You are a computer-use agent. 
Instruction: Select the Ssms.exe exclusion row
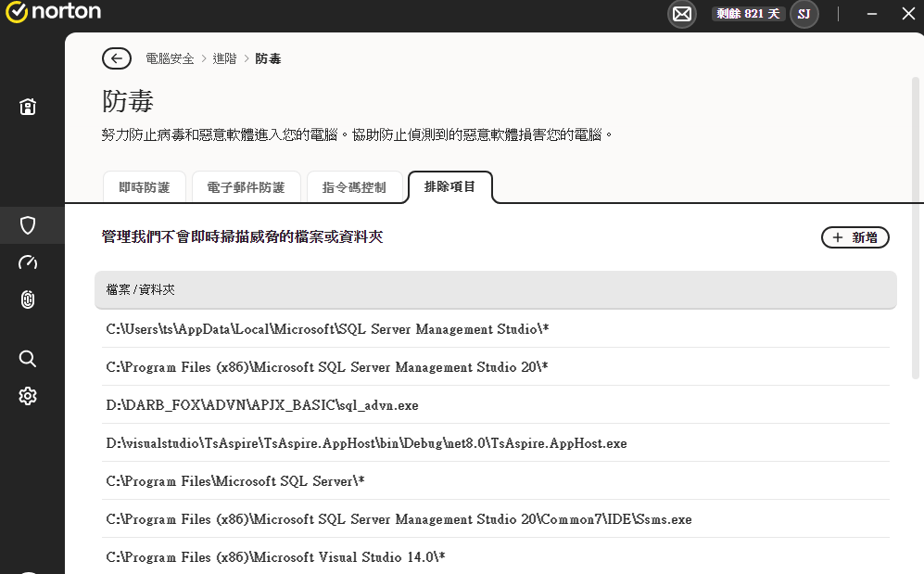(x=496, y=519)
